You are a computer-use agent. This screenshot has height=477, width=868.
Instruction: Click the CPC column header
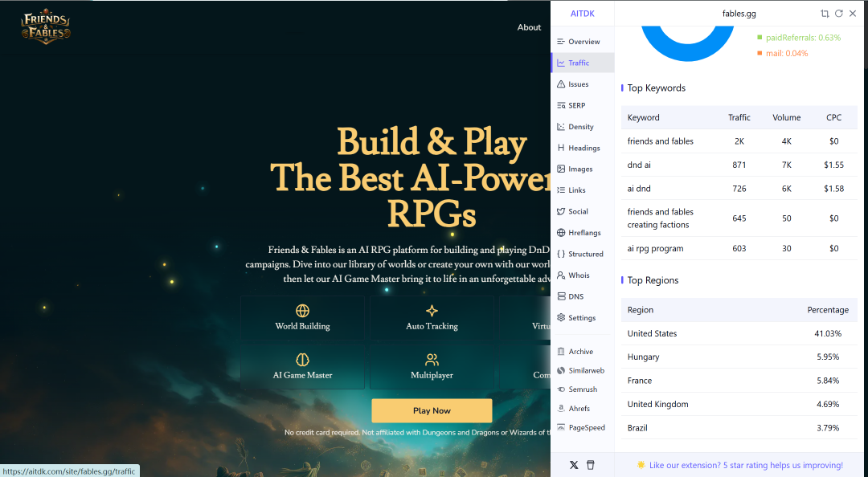pos(833,117)
